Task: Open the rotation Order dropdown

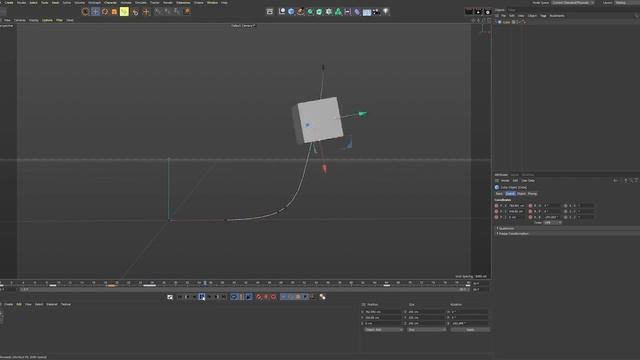Action: [553, 222]
